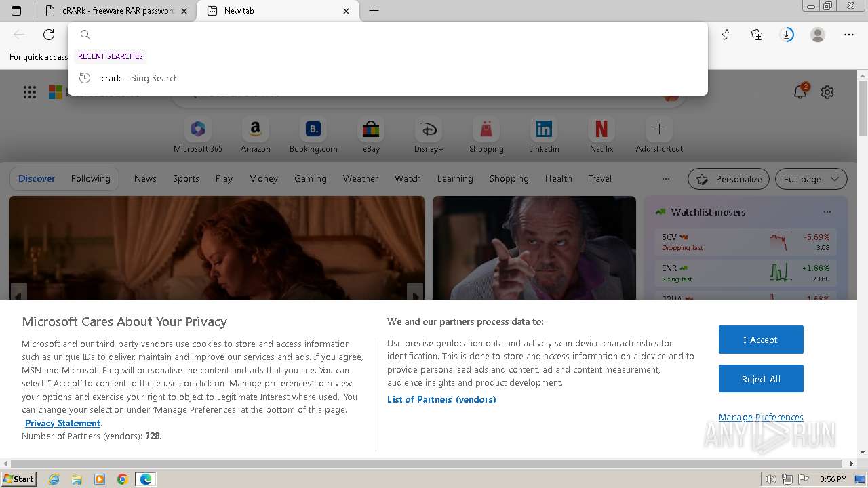
Task: Open the News category
Action: pyautogui.click(x=145, y=178)
